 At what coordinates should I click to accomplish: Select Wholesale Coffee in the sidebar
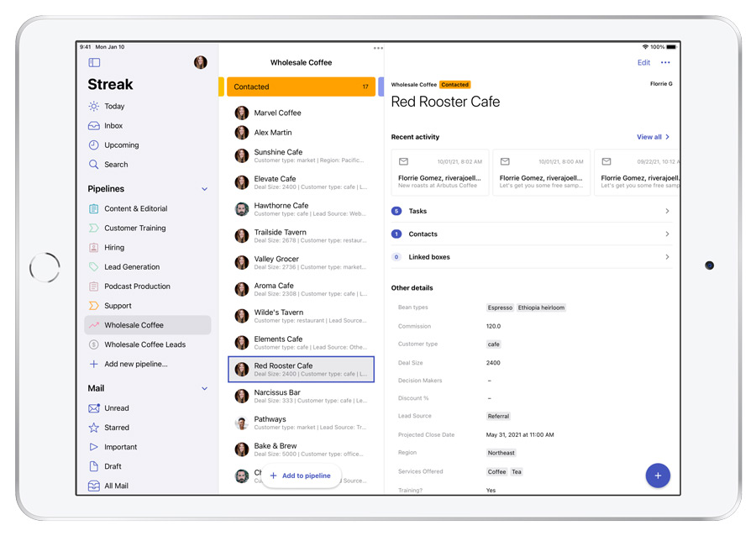[148, 325]
